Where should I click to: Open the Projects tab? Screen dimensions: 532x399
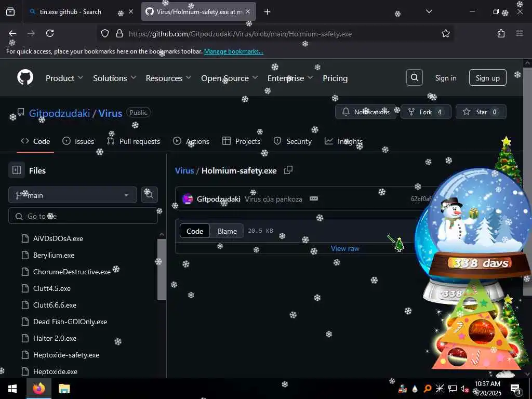(241, 141)
